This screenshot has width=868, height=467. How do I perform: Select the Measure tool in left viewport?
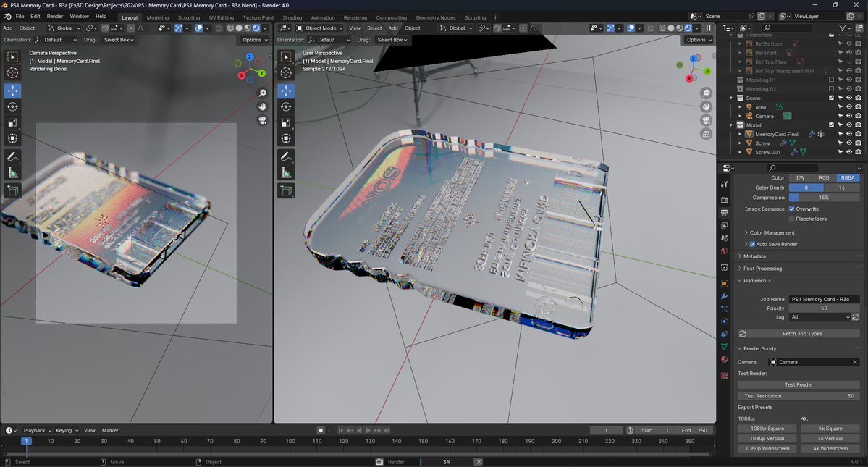click(x=12, y=173)
